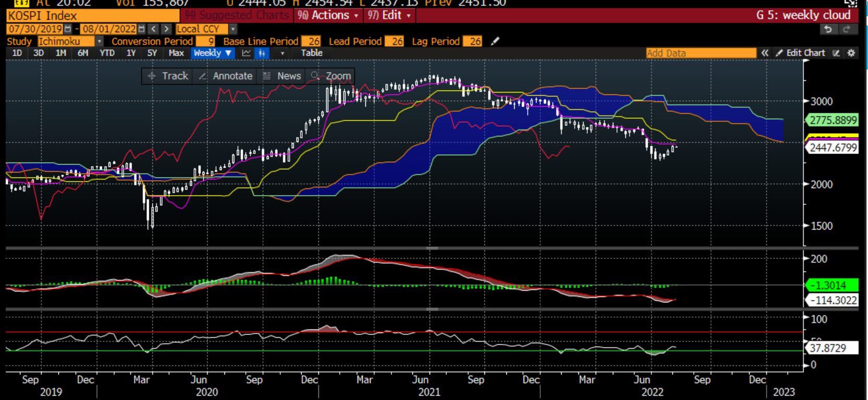Click the Conversion Period value 9
Viewport: 868px width, 400px height.
(x=205, y=41)
